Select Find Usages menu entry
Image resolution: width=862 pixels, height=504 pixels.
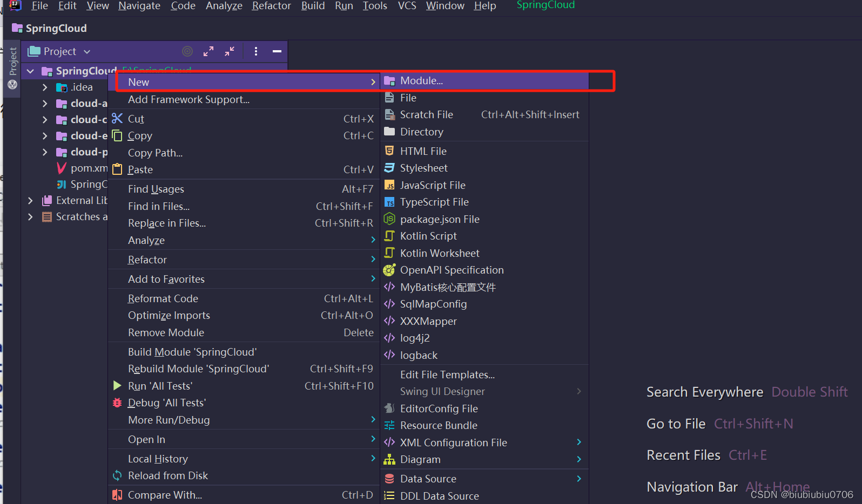click(x=244, y=189)
